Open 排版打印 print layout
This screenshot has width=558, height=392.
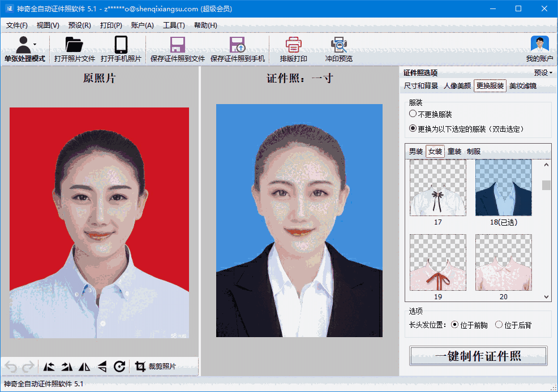293,45
